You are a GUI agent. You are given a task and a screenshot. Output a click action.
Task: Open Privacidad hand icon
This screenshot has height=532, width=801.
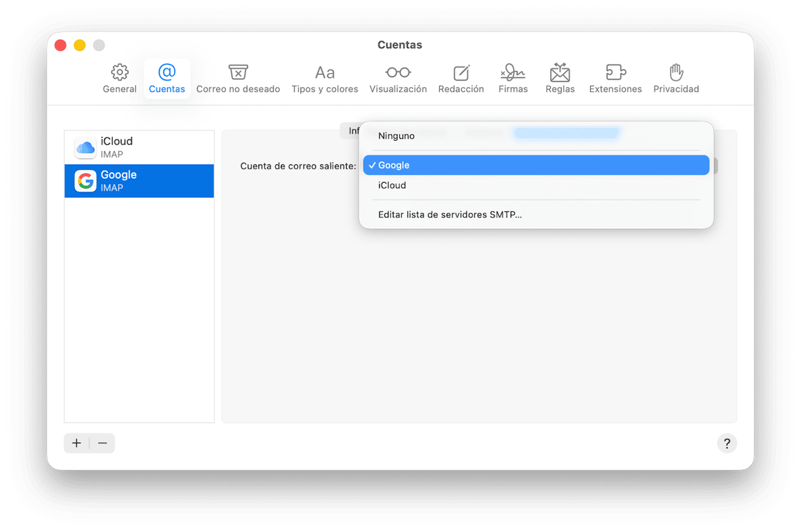coord(676,72)
